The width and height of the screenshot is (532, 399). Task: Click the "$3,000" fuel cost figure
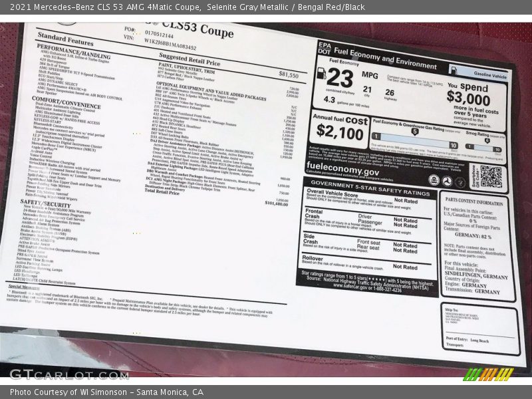(469, 98)
